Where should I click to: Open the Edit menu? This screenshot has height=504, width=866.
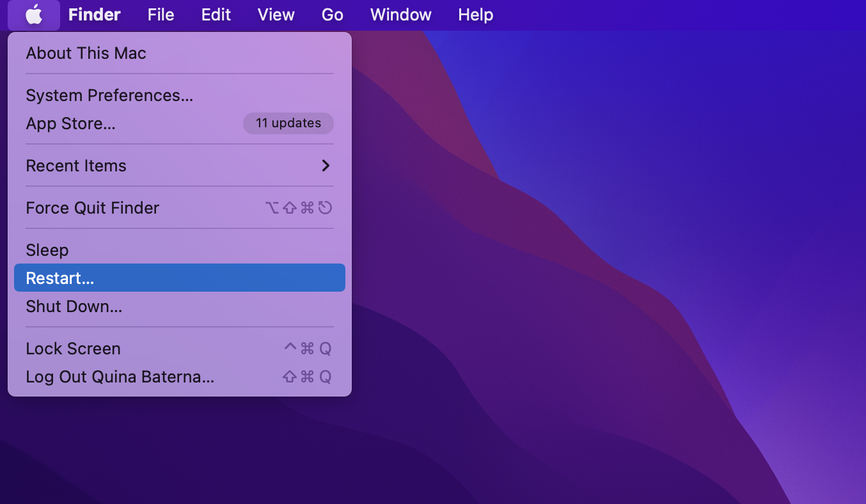[x=216, y=15]
